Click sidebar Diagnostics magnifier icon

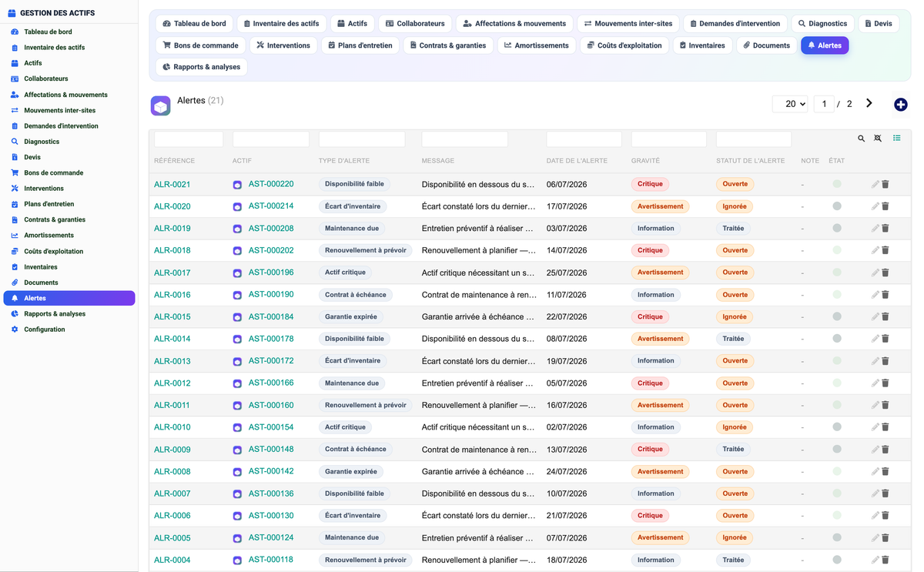point(15,142)
